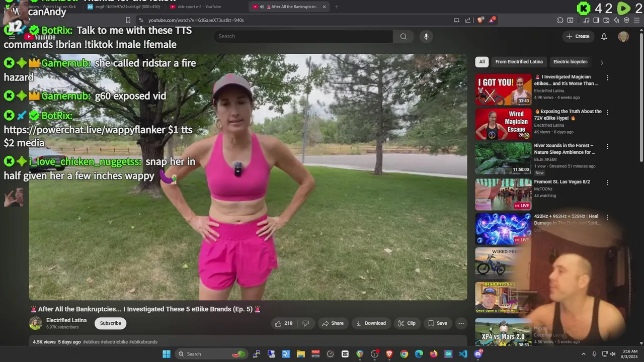Save the video to a playlist
The width and height of the screenshot is (644, 362).
[437, 323]
